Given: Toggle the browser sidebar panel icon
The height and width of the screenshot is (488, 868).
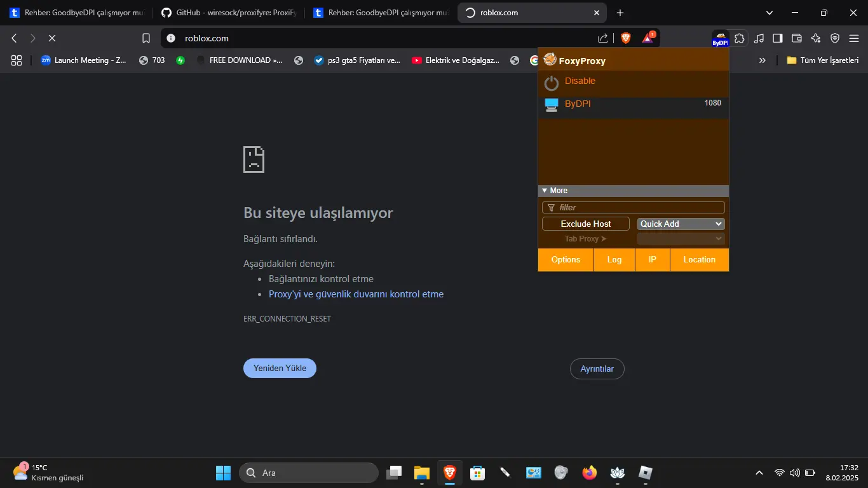Looking at the screenshot, I should (777, 38).
